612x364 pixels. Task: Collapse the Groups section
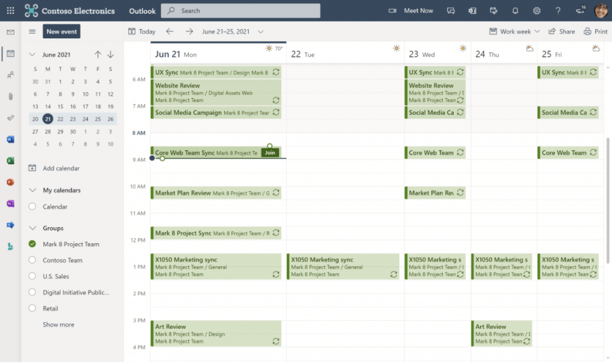point(32,228)
